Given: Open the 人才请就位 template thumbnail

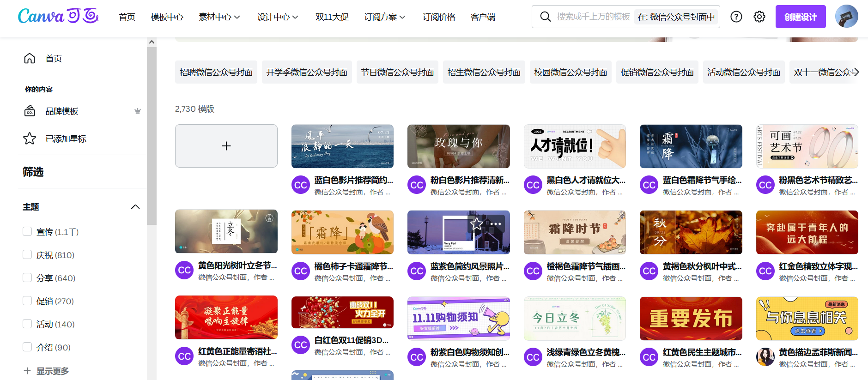Looking at the screenshot, I should tap(575, 146).
